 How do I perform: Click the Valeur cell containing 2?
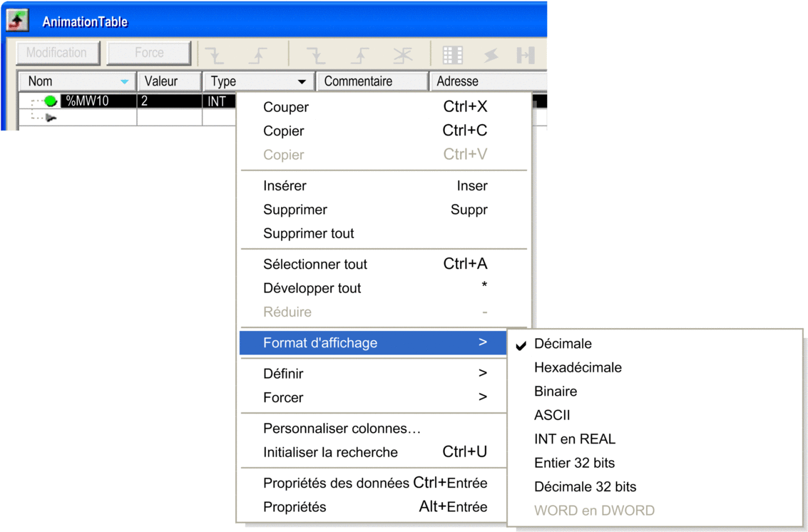[x=168, y=101]
